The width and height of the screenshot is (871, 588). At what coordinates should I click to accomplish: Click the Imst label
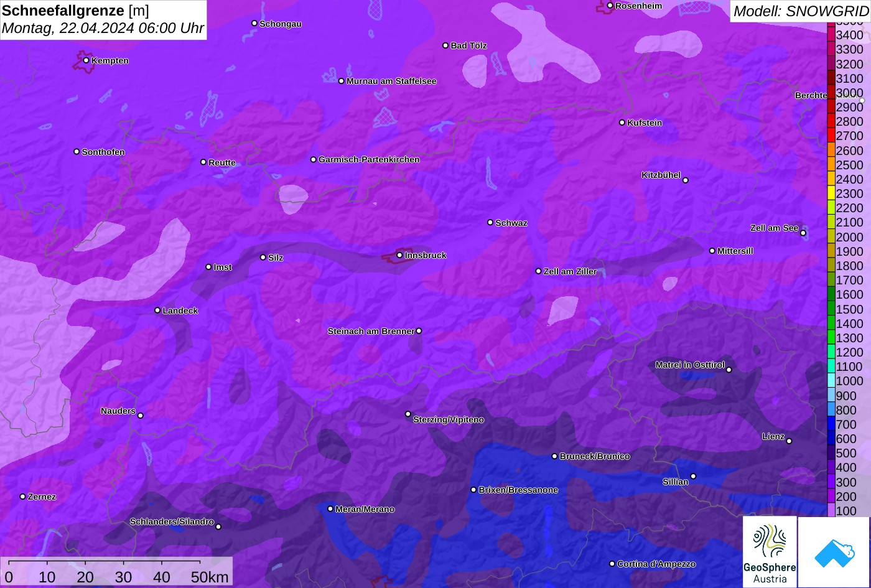click(x=223, y=267)
